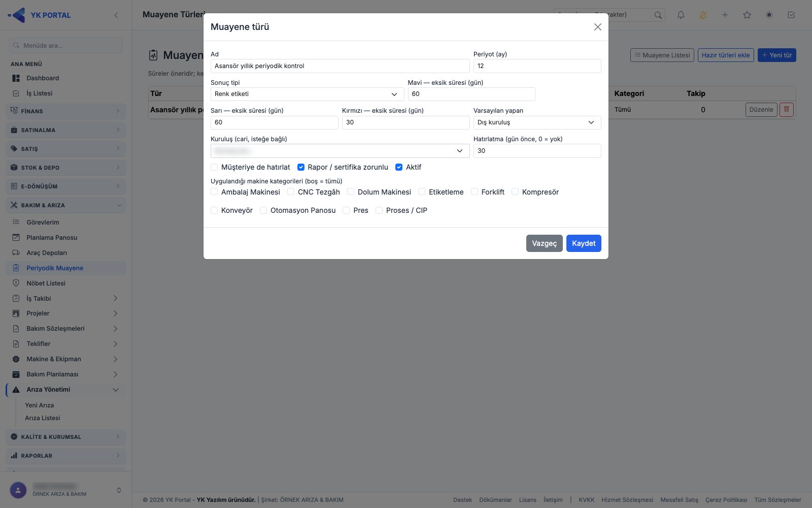The height and width of the screenshot is (508, 812).
Task: Click the search magnifier icon in top bar
Action: click(658, 15)
